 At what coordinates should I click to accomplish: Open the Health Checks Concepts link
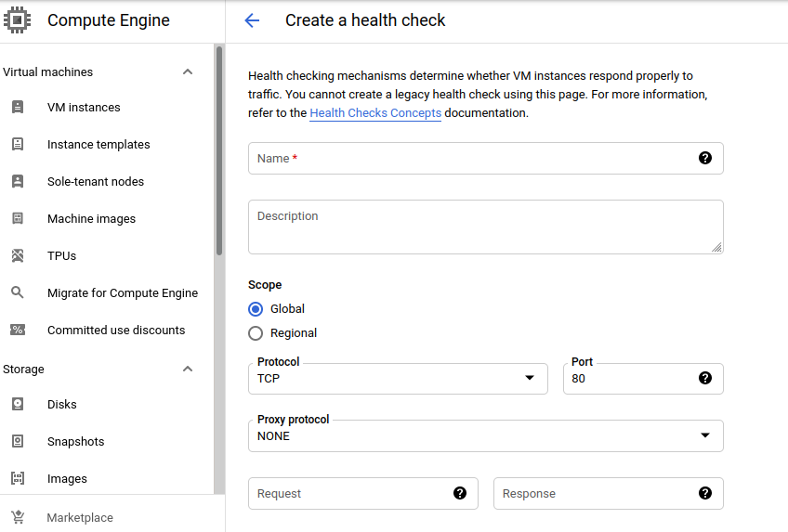[375, 113]
